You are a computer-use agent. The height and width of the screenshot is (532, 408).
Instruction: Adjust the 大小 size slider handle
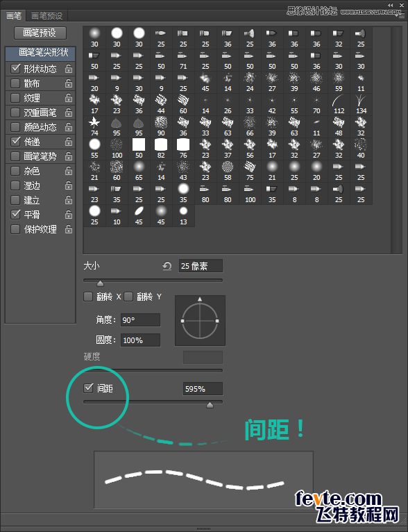(x=101, y=283)
